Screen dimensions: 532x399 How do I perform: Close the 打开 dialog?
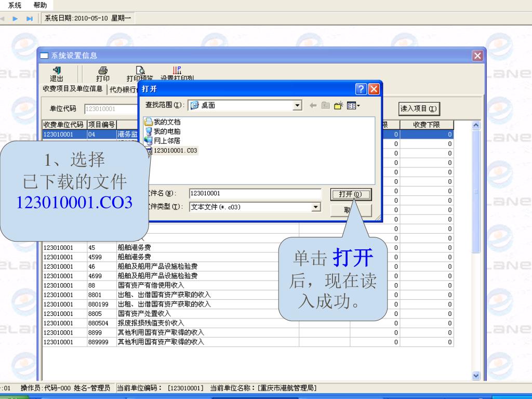pos(374,89)
